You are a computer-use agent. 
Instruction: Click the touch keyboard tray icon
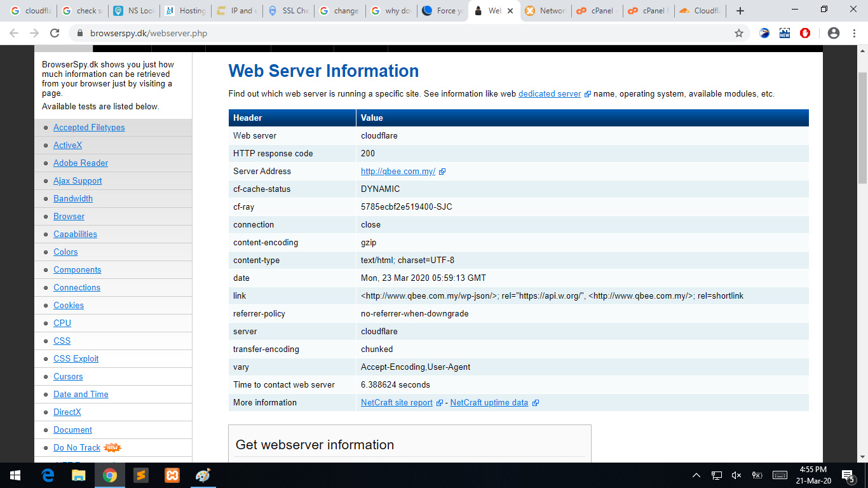780,475
